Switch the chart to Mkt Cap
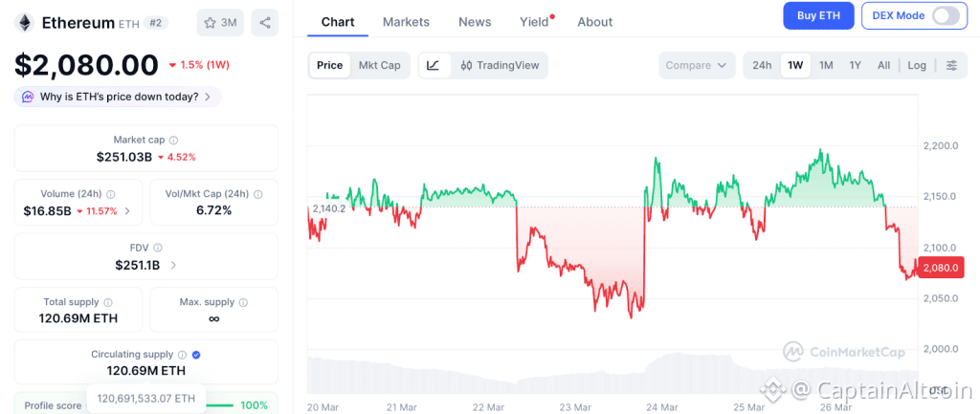980x414 pixels. (380, 65)
